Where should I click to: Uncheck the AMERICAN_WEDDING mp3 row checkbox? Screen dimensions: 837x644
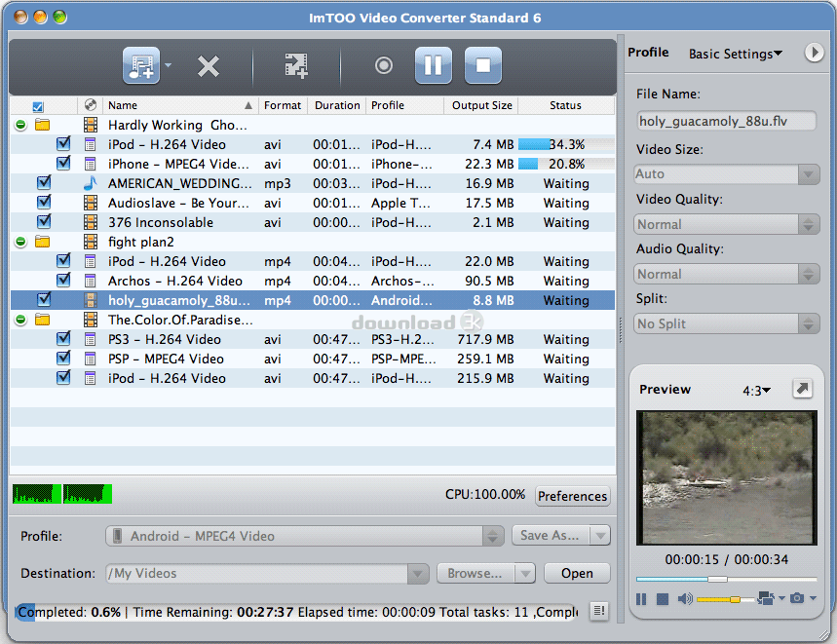44,182
